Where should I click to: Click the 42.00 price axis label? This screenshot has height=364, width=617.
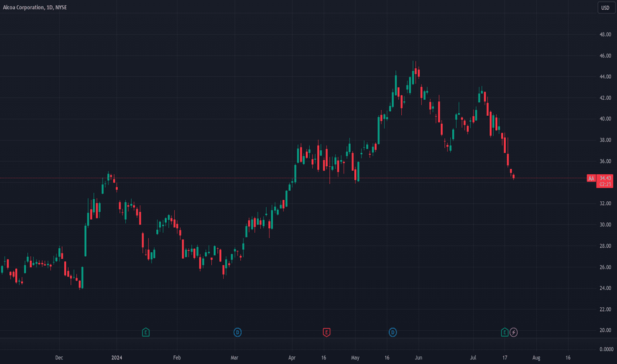[605, 98]
